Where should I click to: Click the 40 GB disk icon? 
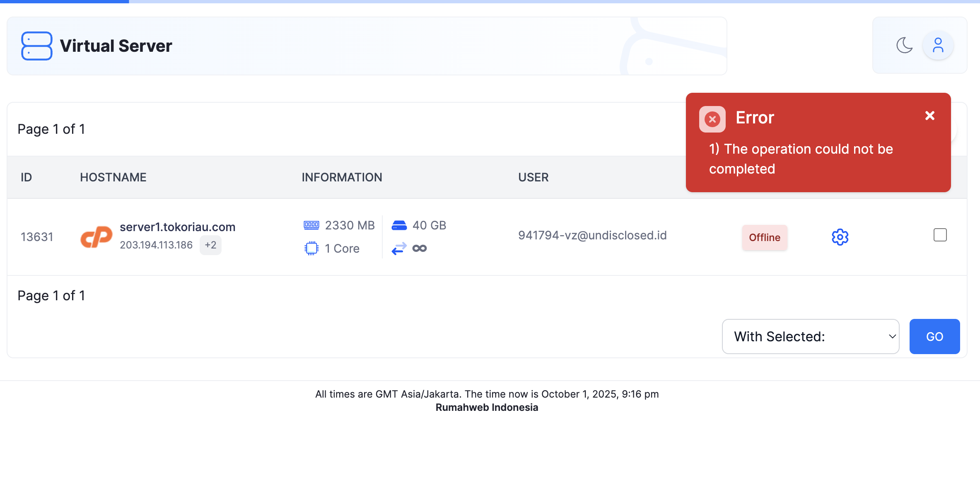point(399,225)
